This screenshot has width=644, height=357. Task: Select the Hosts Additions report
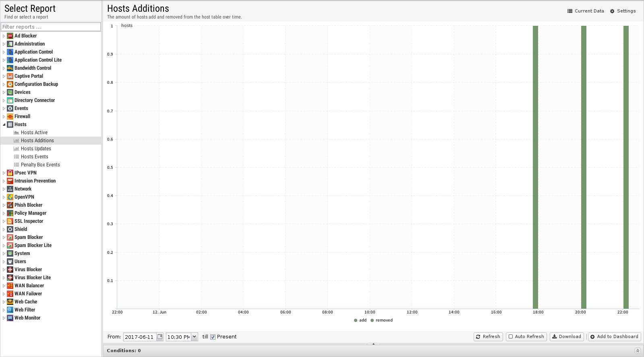37,141
